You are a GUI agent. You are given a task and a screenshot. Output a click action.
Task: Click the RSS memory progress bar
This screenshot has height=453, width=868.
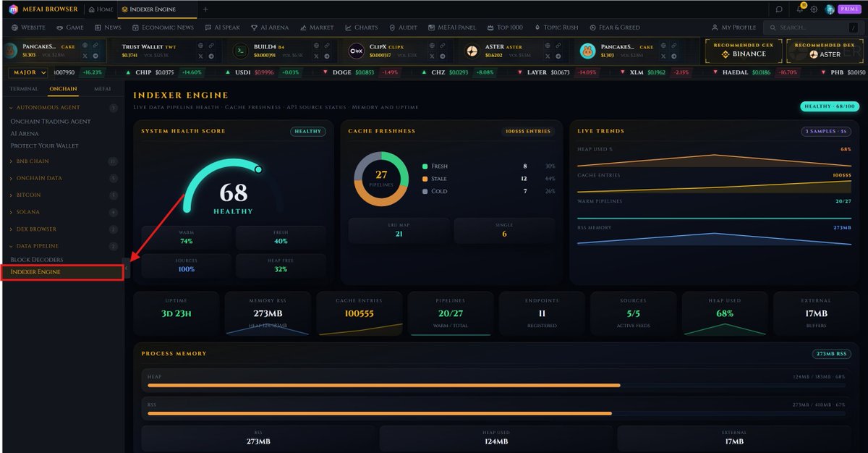click(x=495, y=414)
